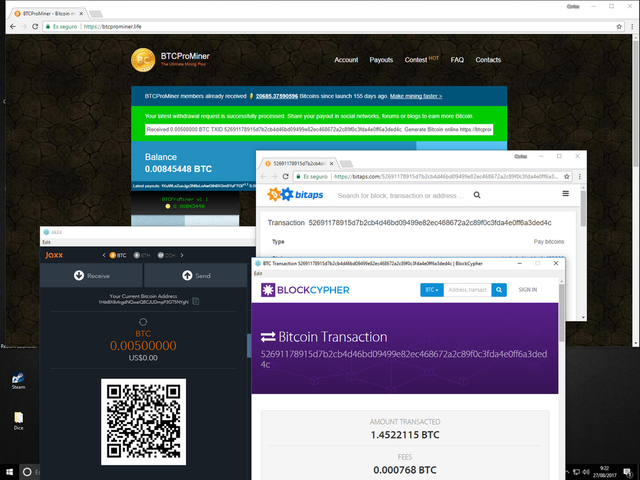Click the taskbar volume icon

coord(586,472)
